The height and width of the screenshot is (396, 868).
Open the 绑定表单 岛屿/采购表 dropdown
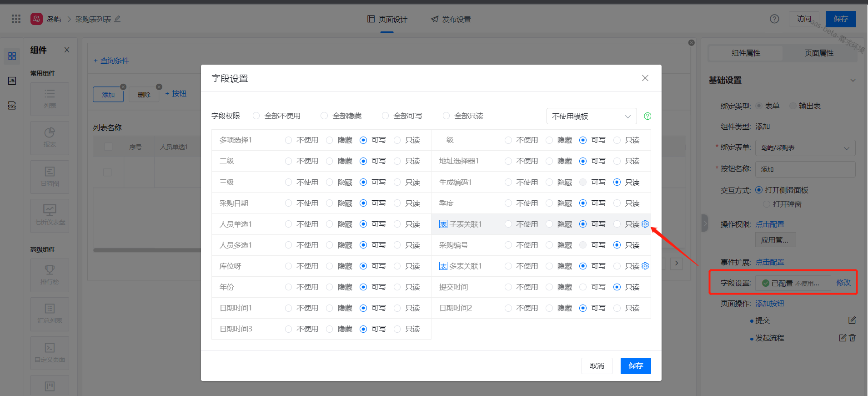coord(805,148)
